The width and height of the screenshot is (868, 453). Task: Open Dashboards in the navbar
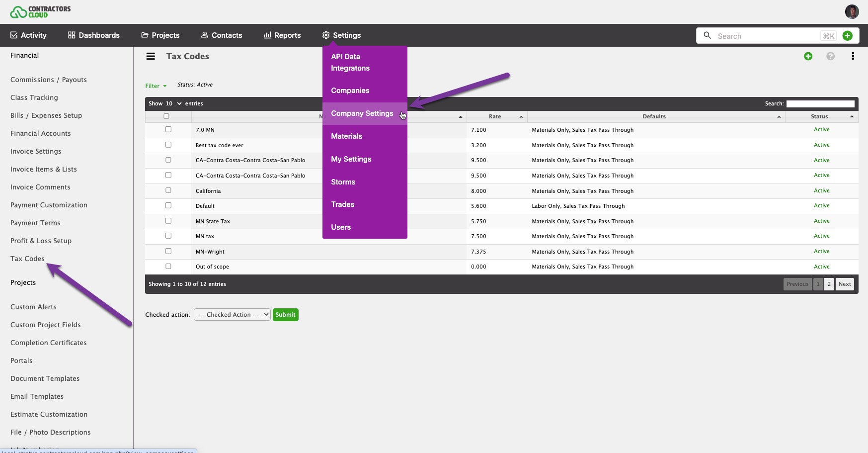[93, 35]
